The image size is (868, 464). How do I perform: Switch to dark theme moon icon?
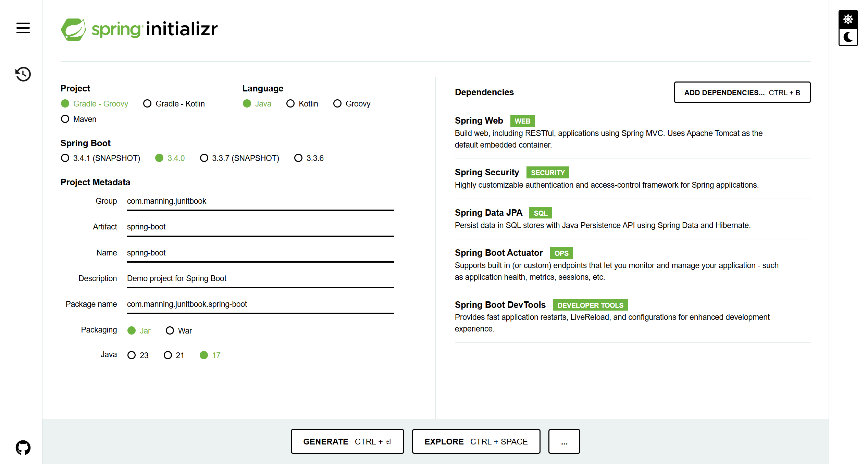[x=848, y=37]
